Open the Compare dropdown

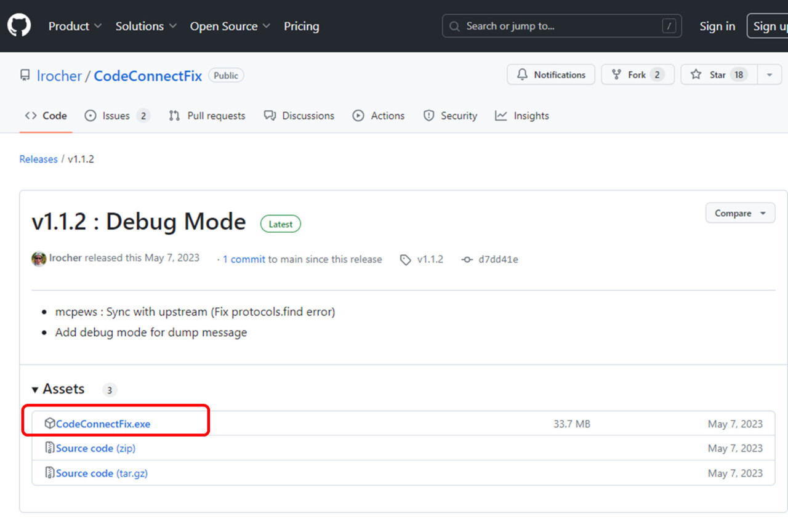pos(741,213)
